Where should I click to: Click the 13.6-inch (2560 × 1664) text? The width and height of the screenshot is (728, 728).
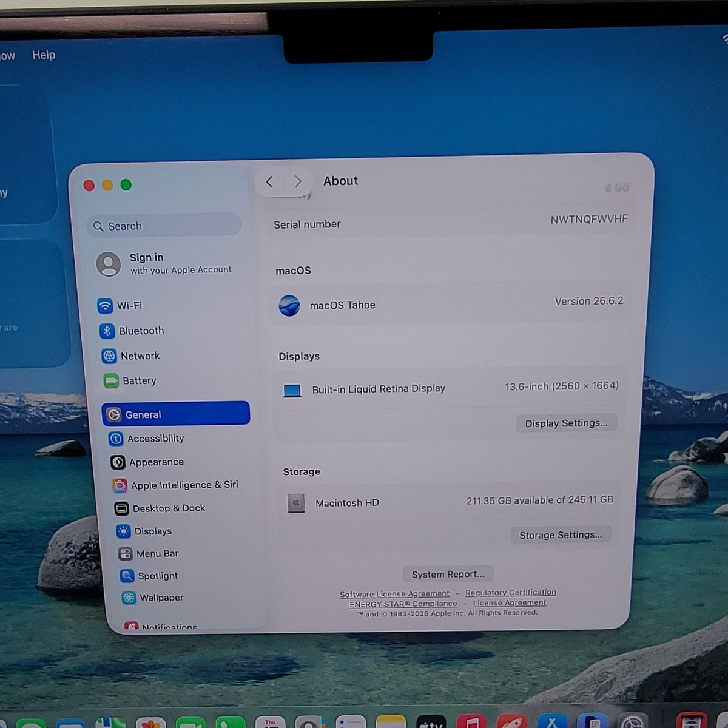coord(562,386)
